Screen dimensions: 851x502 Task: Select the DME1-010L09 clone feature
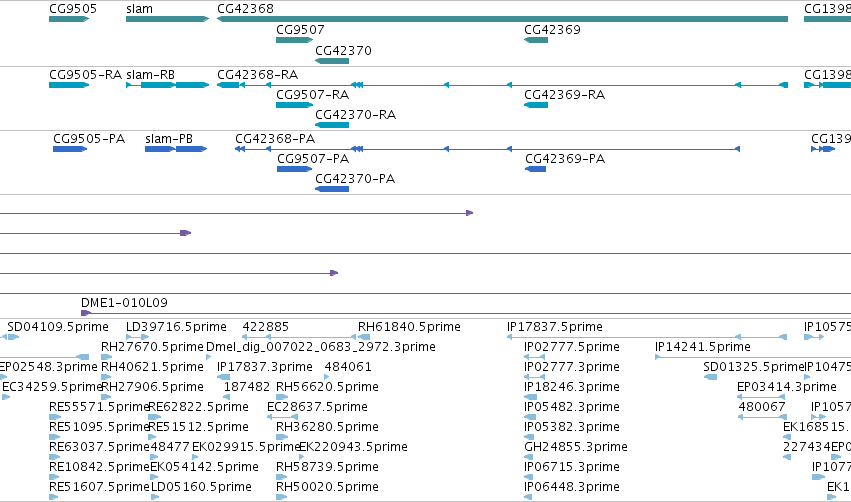466,313
